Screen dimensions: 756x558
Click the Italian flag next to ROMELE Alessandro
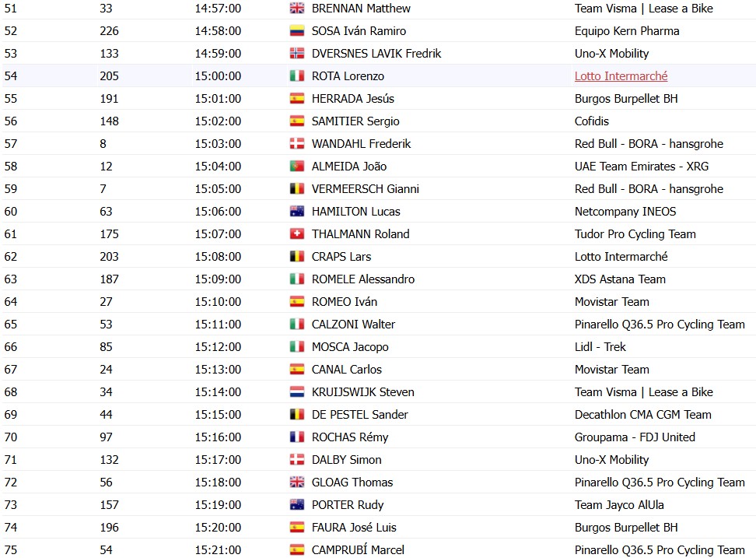[x=297, y=279]
